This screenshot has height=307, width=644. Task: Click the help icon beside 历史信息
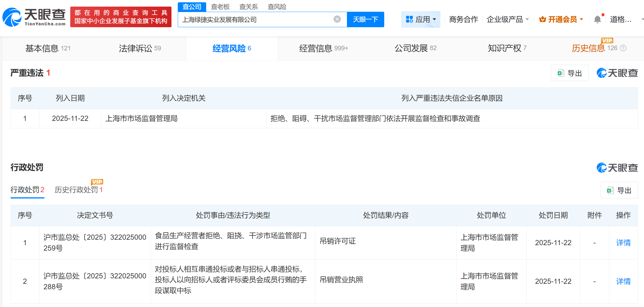click(623, 48)
